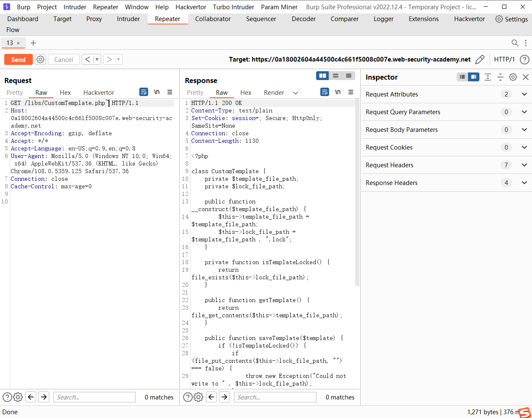
Task: Collapse all Inspector sections
Action: click(500, 77)
